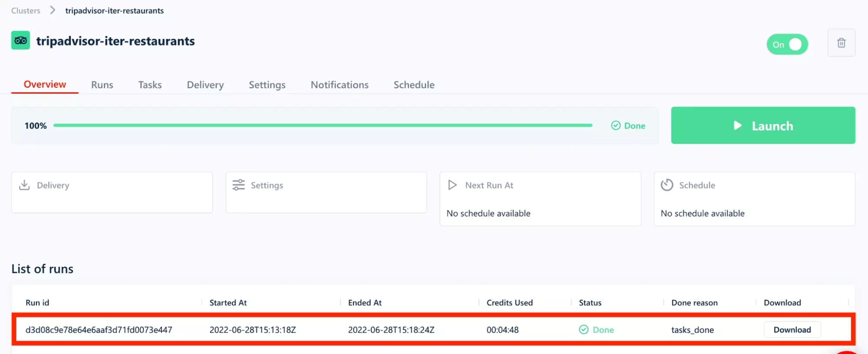This screenshot has width=868, height=354.
Task: Click the tasks_done reason cell
Action: (692, 330)
